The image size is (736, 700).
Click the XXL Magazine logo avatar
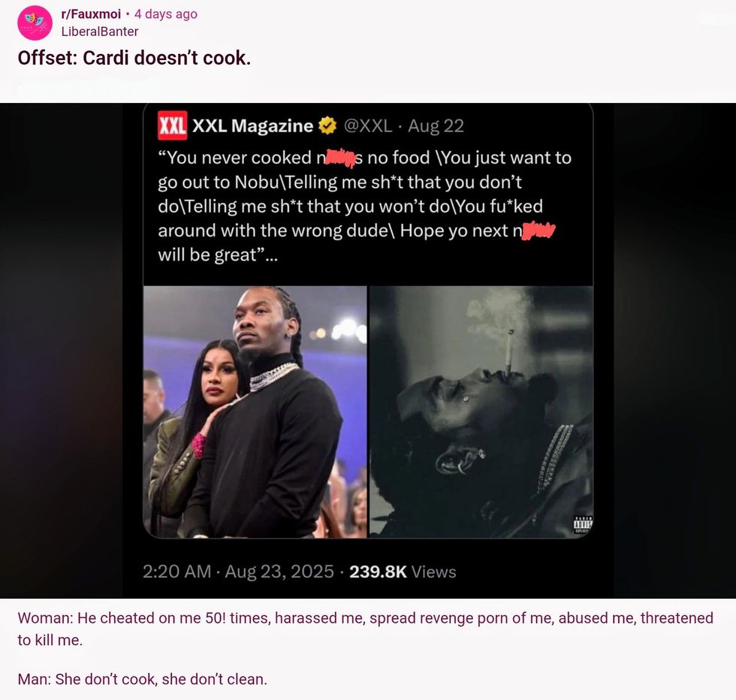coord(172,125)
